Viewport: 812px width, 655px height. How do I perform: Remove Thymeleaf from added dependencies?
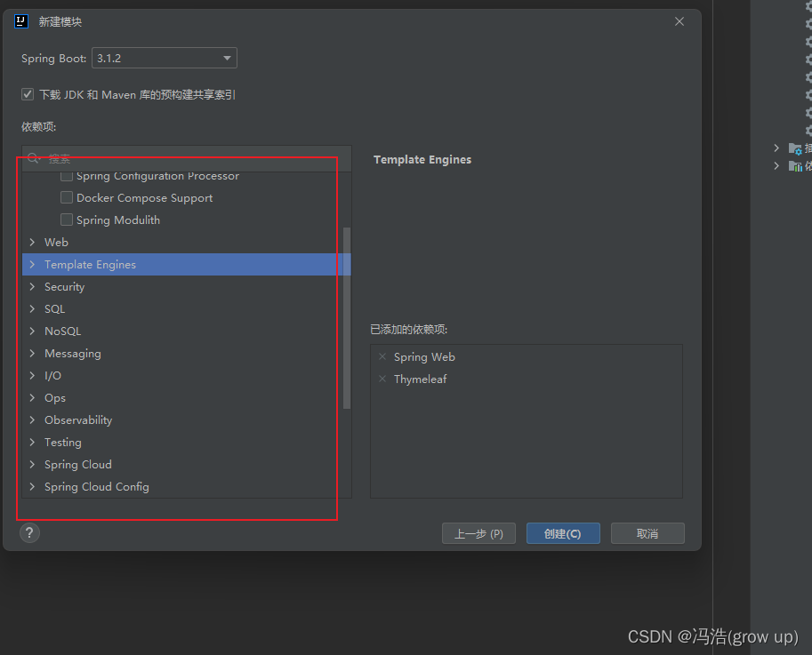(x=382, y=379)
